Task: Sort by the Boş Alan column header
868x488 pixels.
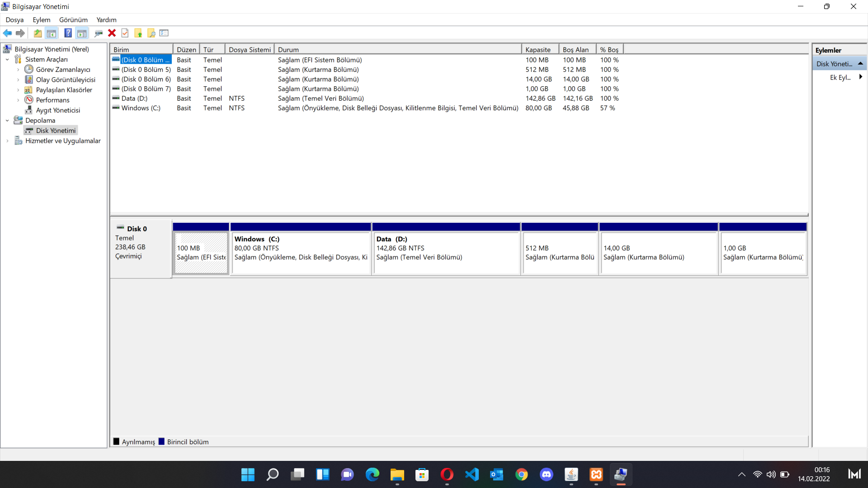Action: [578, 50]
